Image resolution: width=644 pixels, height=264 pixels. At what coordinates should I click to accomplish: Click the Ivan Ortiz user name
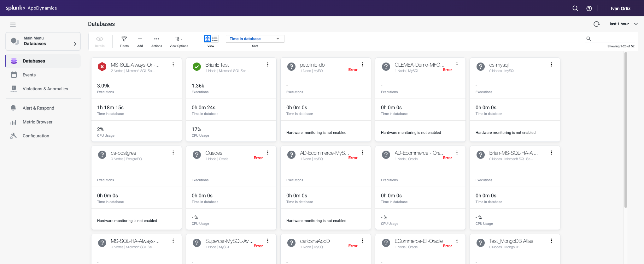620,9
